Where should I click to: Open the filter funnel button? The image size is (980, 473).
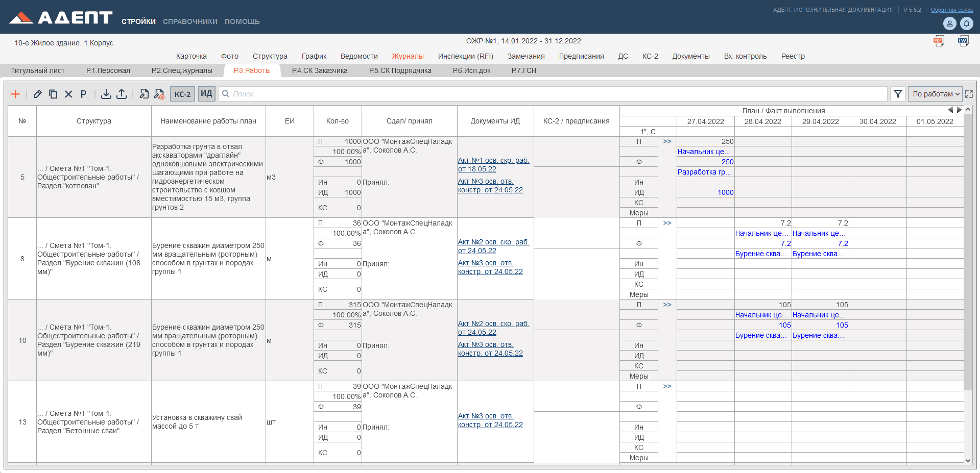coord(897,94)
